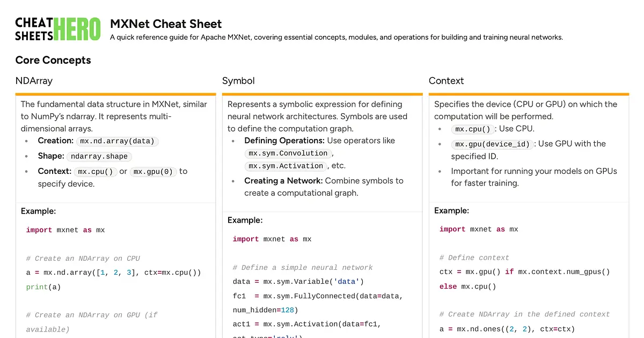The image size is (644, 338).
Task: Select the print(a) line in the NDArray example
Action: coord(43,286)
